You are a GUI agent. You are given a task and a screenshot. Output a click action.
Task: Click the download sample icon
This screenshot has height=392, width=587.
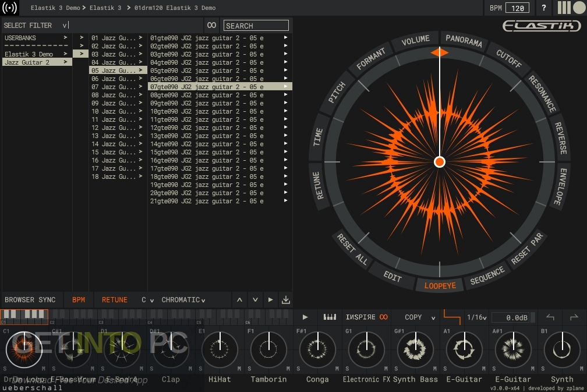tap(285, 300)
